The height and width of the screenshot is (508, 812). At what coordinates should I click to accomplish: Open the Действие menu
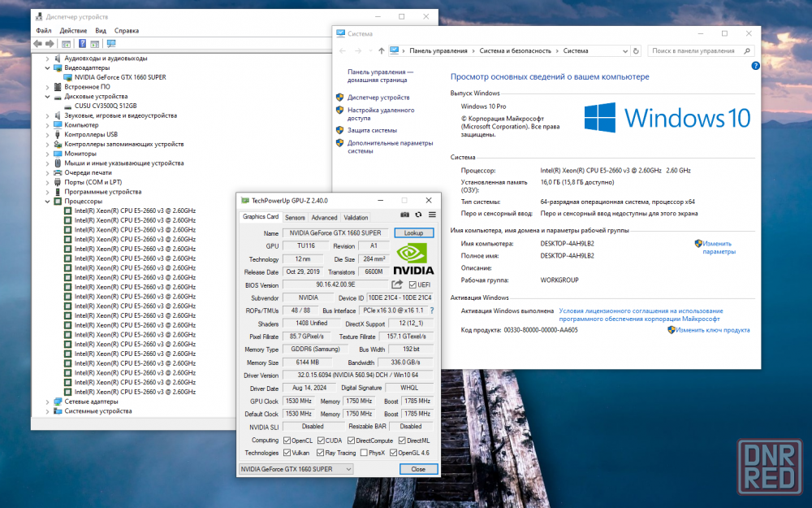click(x=73, y=31)
